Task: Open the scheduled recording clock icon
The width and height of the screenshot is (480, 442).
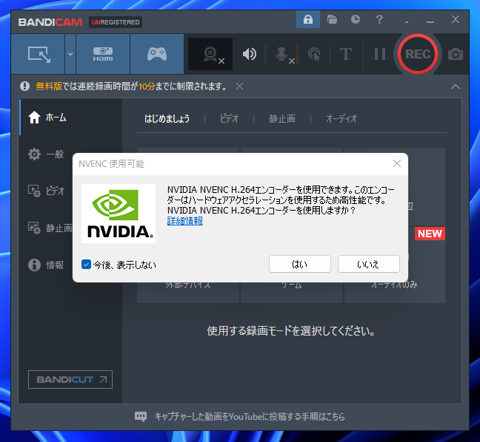Action: coord(355,19)
